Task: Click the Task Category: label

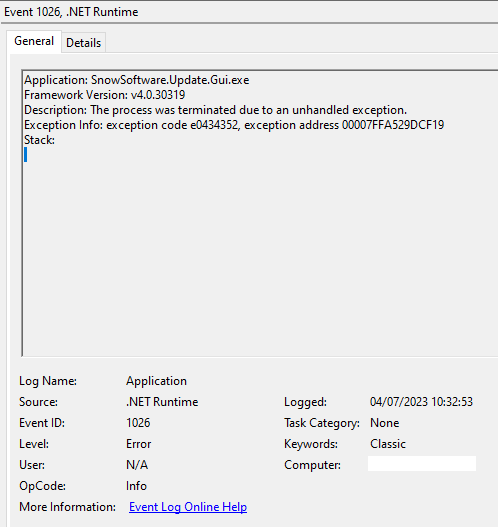Action: click(322, 423)
